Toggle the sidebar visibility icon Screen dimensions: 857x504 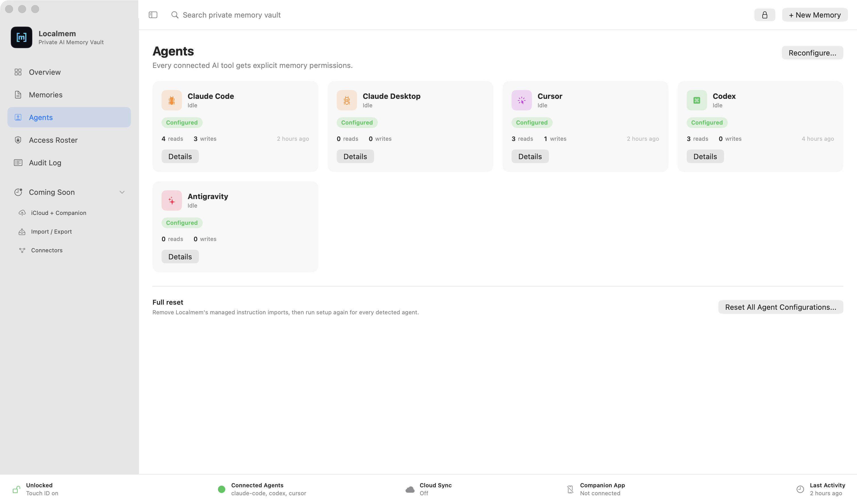pyautogui.click(x=153, y=15)
